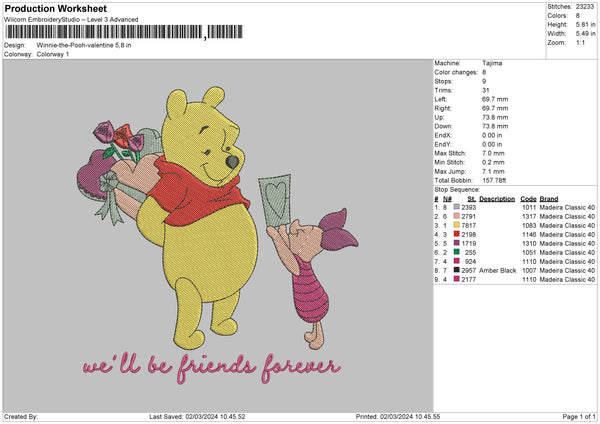Click the Stitches value 23233
The height and width of the screenshot is (424, 600).
coord(585,7)
